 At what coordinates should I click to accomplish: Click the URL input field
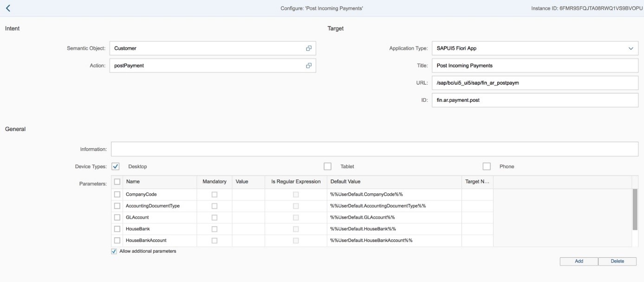point(534,83)
